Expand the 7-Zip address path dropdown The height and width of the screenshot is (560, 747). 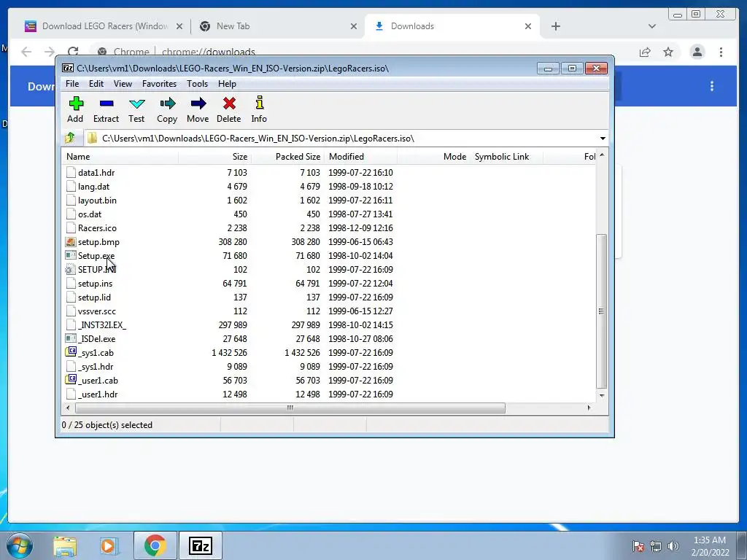(x=603, y=138)
